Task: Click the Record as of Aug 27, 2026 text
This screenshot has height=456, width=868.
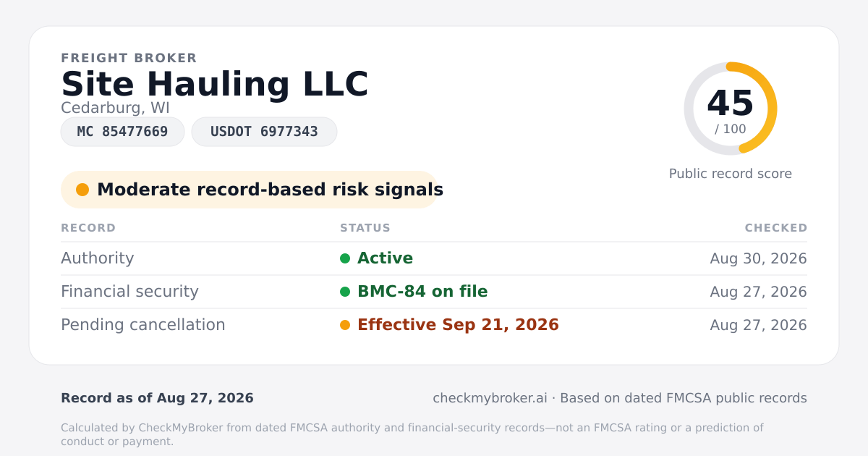Action: [x=157, y=398]
